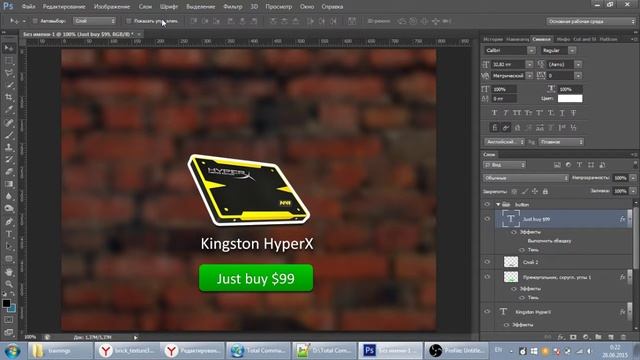Select the Zoom tool
Image resolution: width=640 pixels, height=360 pixels.
9,284
